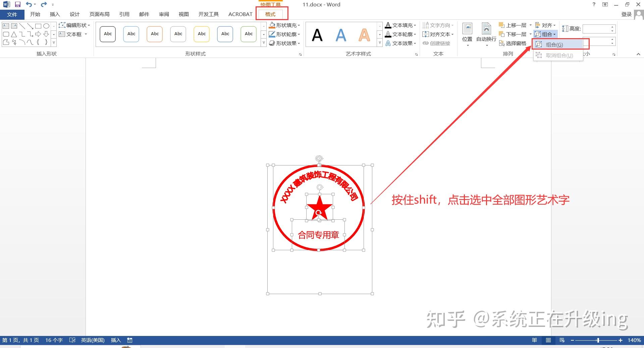Zoom in with the plus button
The width and height of the screenshot is (644, 348).
(621, 340)
